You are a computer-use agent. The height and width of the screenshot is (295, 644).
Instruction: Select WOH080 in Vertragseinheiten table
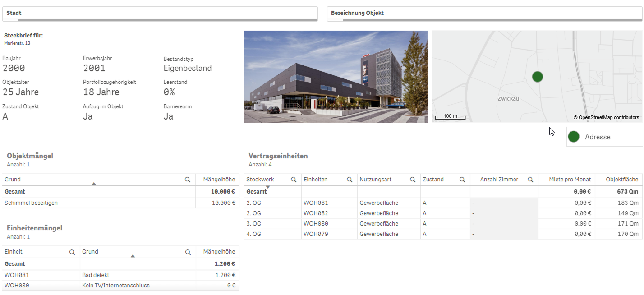[316, 224]
